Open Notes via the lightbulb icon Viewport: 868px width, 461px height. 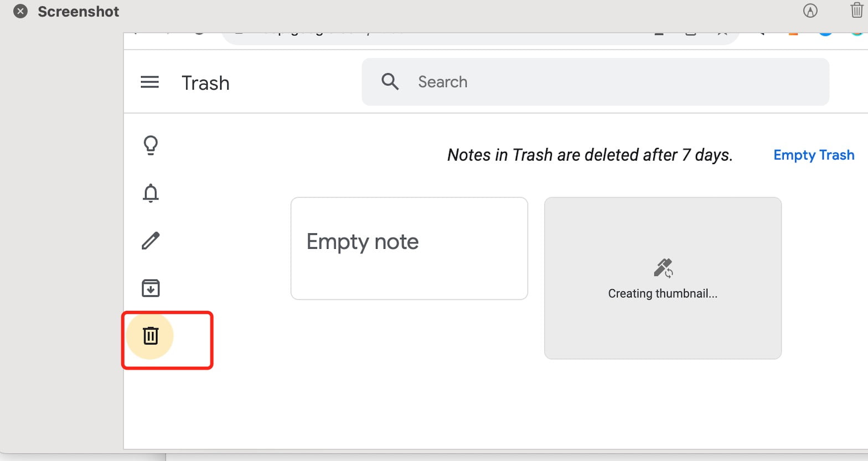click(151, 145)
